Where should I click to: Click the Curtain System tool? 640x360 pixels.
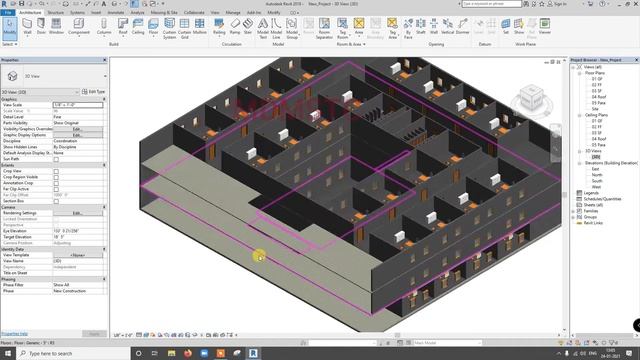[169, 28]
